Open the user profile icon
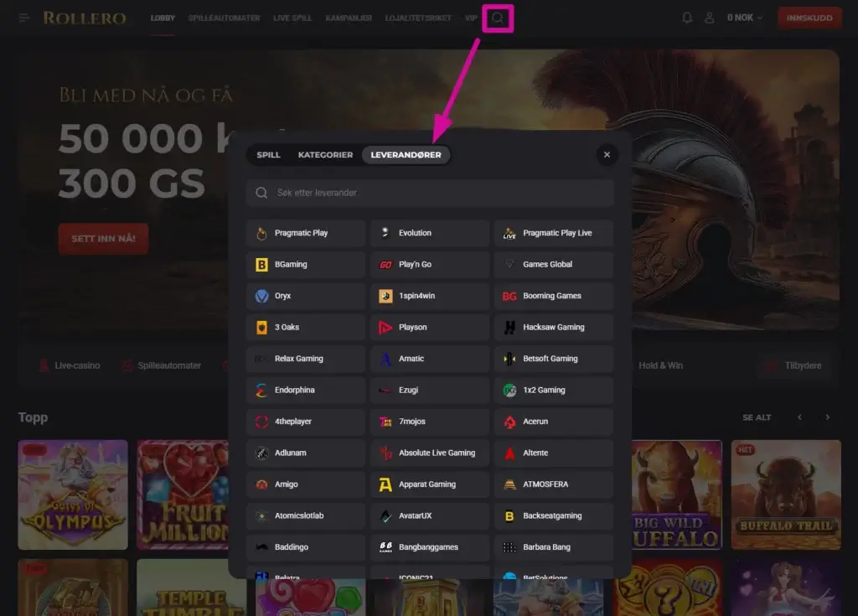The width and height of the screenshot is (858, 616). tap(709, 18)
